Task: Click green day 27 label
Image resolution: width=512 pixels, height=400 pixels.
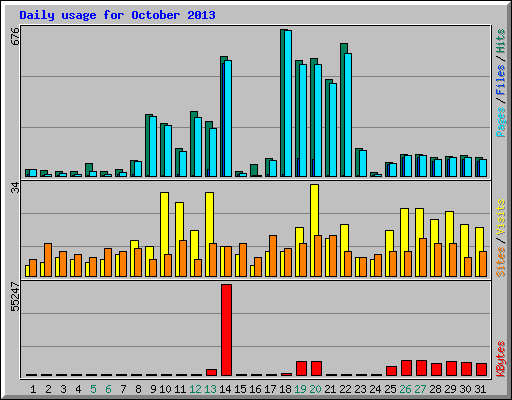Action: pos(420,389)
